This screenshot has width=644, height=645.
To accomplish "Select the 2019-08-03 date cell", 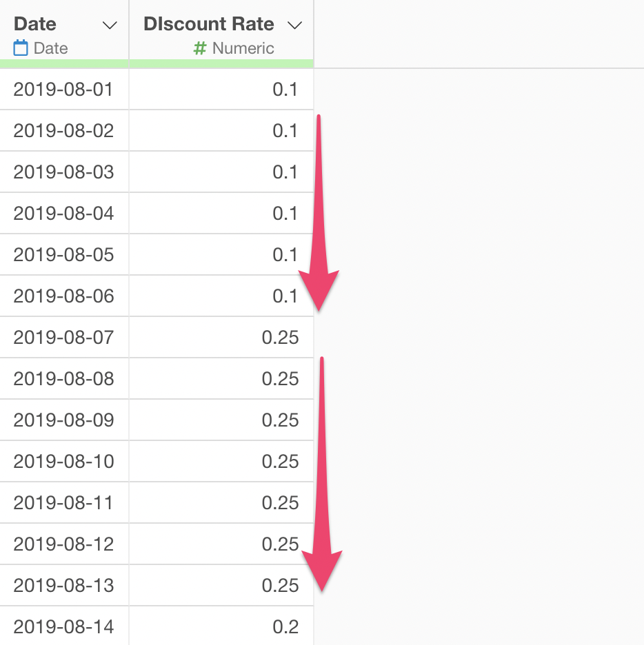I will [x=63, y=172].
